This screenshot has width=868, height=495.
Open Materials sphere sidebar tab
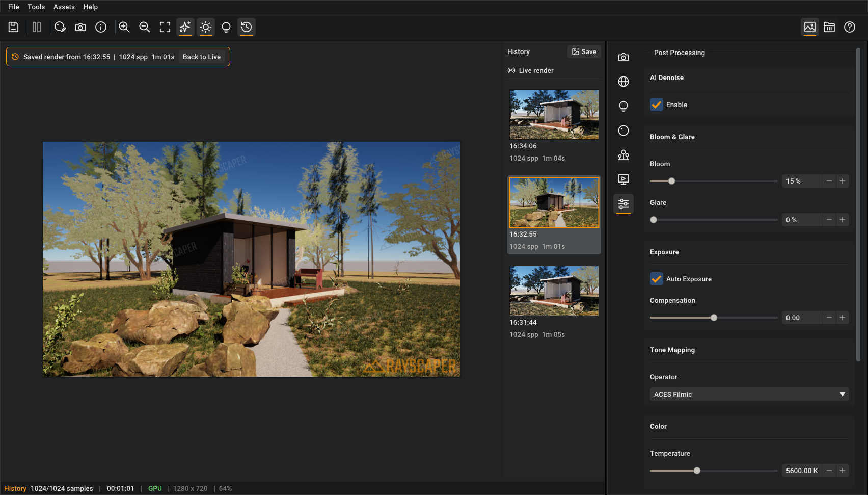(623, 131)
